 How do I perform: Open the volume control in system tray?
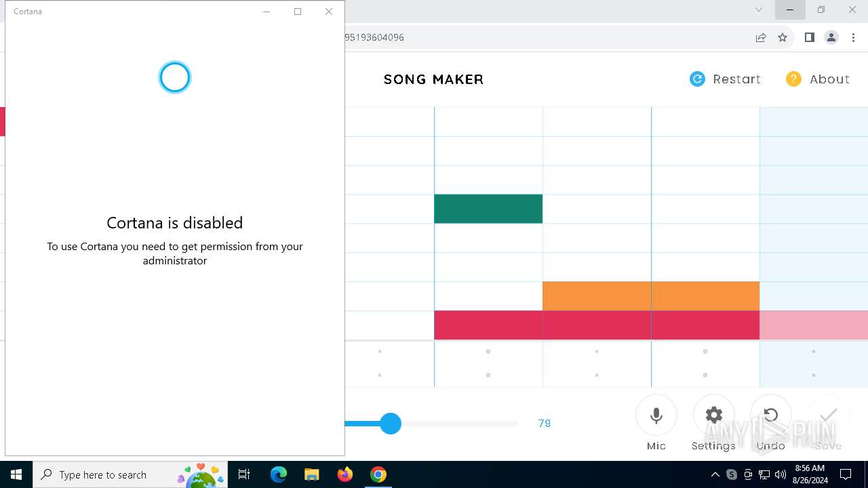[781, 474]
